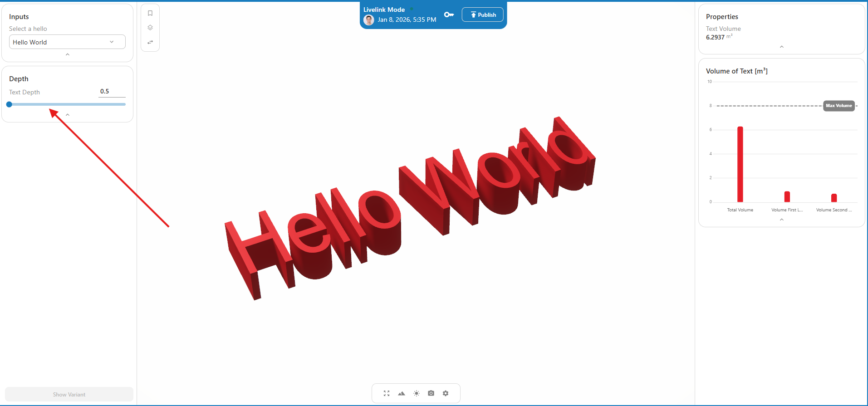This screenshot has width=868, height=406.
Task: Click the Publish button
Action: [x=482, y=15]
